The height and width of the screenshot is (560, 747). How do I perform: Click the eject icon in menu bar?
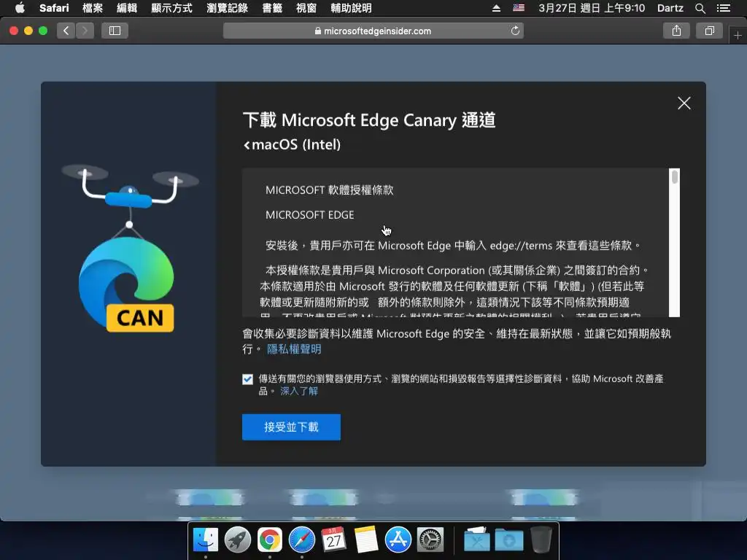click(496, 8)
